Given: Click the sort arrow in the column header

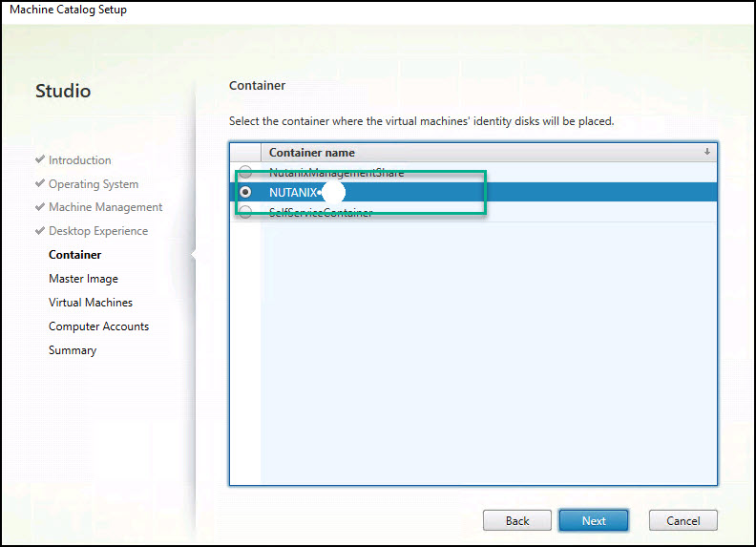Looking at the screenshot, I should [x=707, y=152].
